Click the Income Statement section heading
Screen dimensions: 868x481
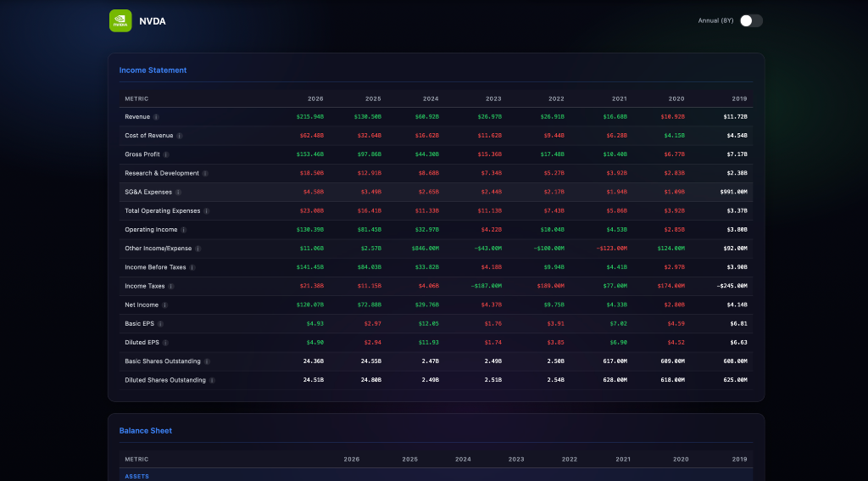pyautogui.click(x=153, y=70)
